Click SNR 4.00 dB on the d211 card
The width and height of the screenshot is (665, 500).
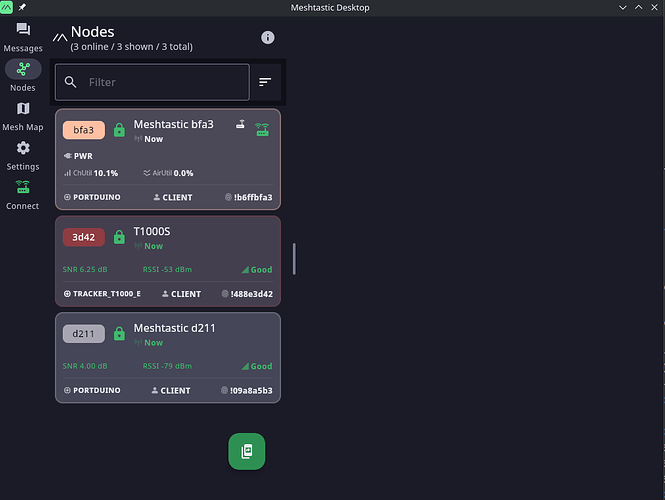85,366
